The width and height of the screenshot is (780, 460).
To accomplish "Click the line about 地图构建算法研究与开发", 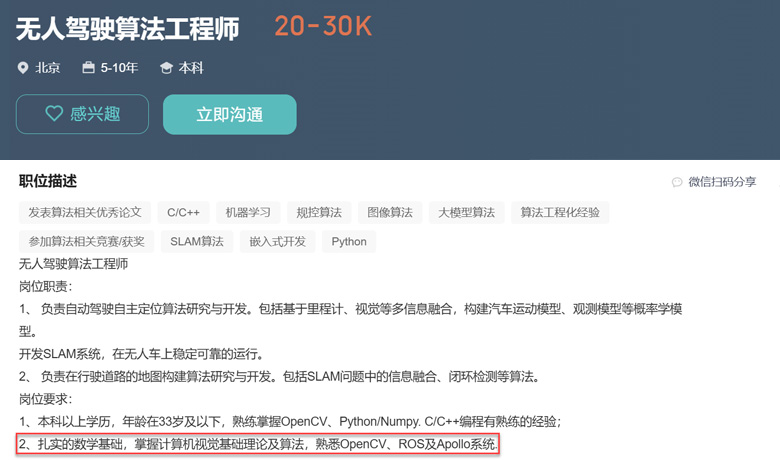I will pos(280,376).
